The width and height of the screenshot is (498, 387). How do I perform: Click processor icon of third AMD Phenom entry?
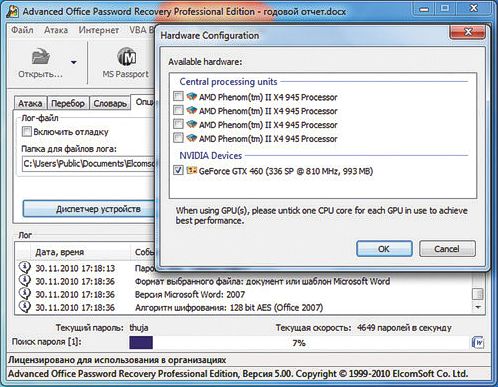pyautogui.click(x=192, y=125)
